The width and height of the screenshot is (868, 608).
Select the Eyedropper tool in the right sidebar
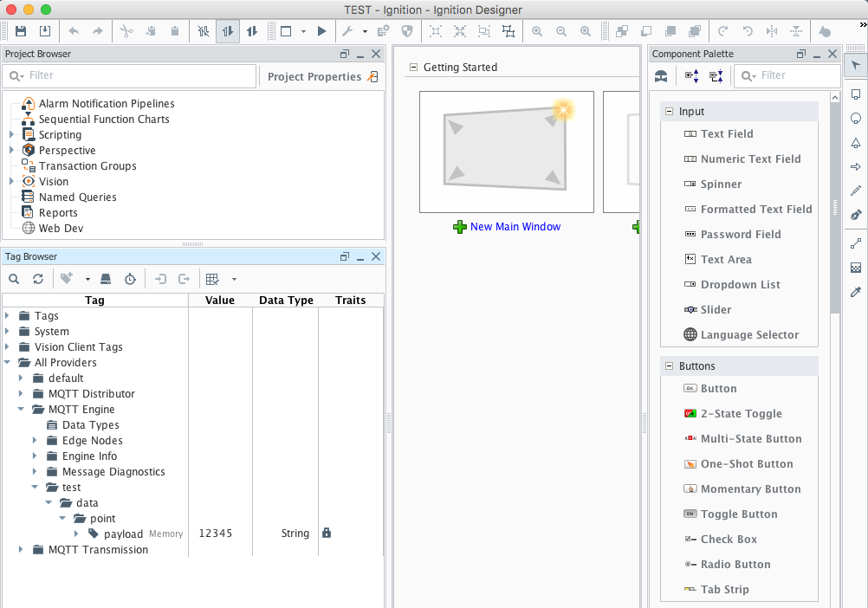[x=856, y=292]
